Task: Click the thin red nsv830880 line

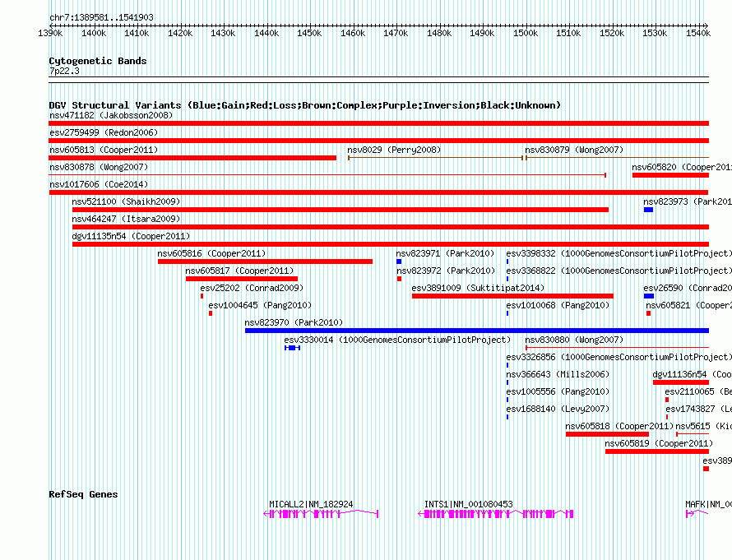Action: (617, 348)
